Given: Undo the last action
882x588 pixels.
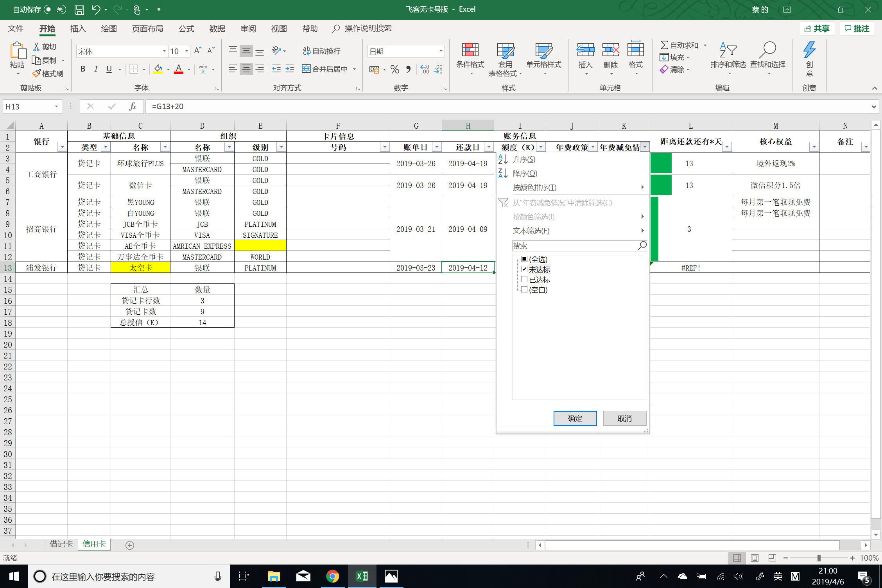Looking at the screenshot, I should (x=96, y=10).
